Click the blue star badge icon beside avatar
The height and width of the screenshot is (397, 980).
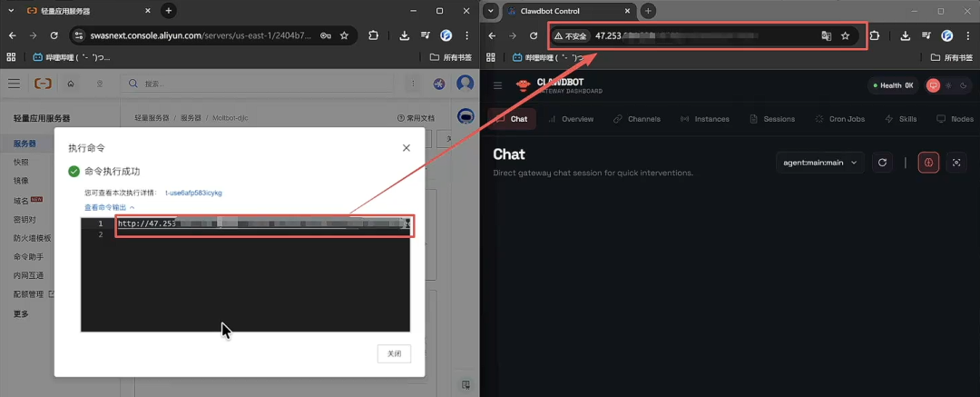point(439,84)
